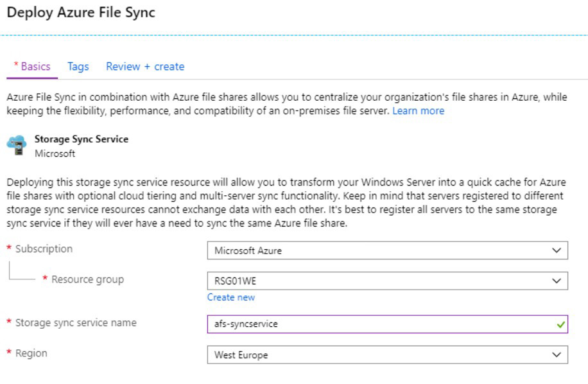
Task: Expand the Region dropdown chevron
Action: pos(557,354)
